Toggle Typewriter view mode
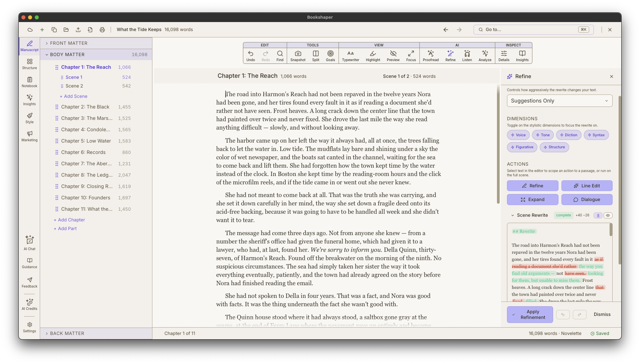Image resolution: width=640 pixels, height=364 pixels. 350,56
